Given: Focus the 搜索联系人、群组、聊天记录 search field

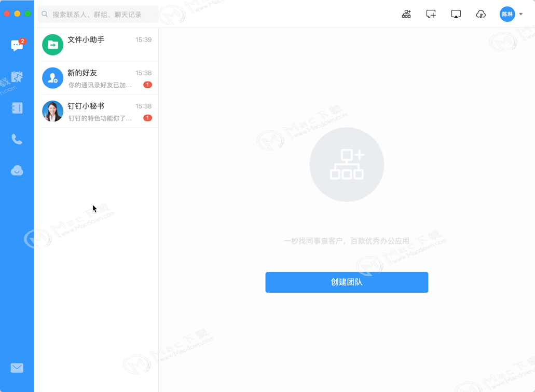Looking at the screenshot, I should 98,15.
